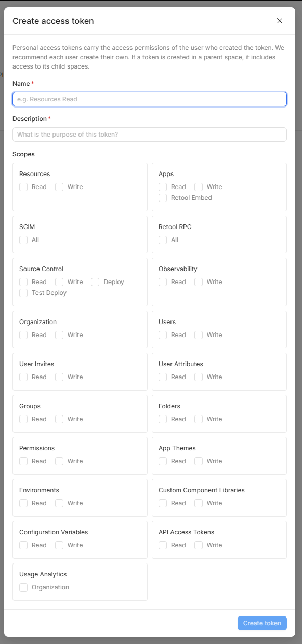Check User Attributes Write checkbox
This screenshot has width=302, height=644.
point(199,377)
